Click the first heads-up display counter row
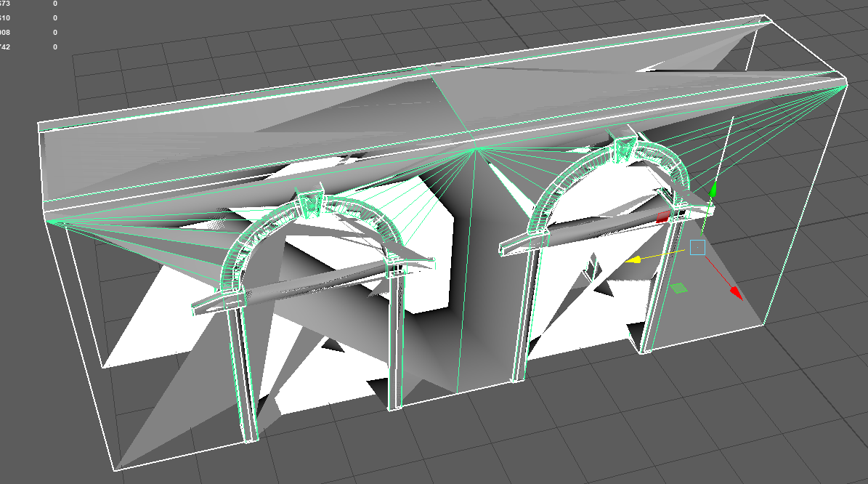This screenshot has height=484, width=868. tap(29, 4)
